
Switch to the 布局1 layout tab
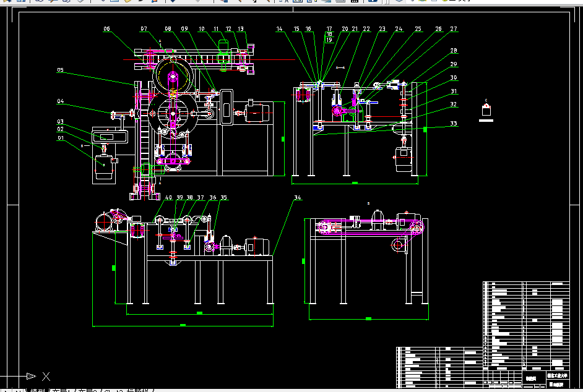pyautogui.click(x=62, y=390)
